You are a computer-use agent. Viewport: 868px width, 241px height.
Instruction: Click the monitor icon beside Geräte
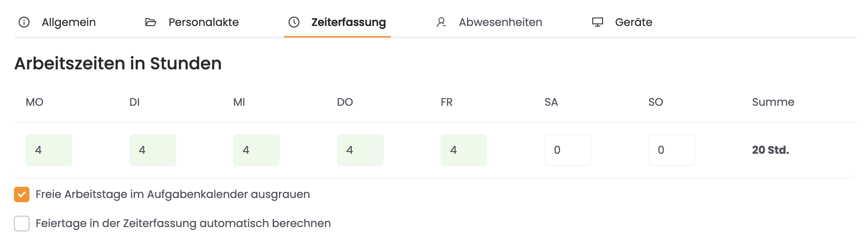pos(597,22)
